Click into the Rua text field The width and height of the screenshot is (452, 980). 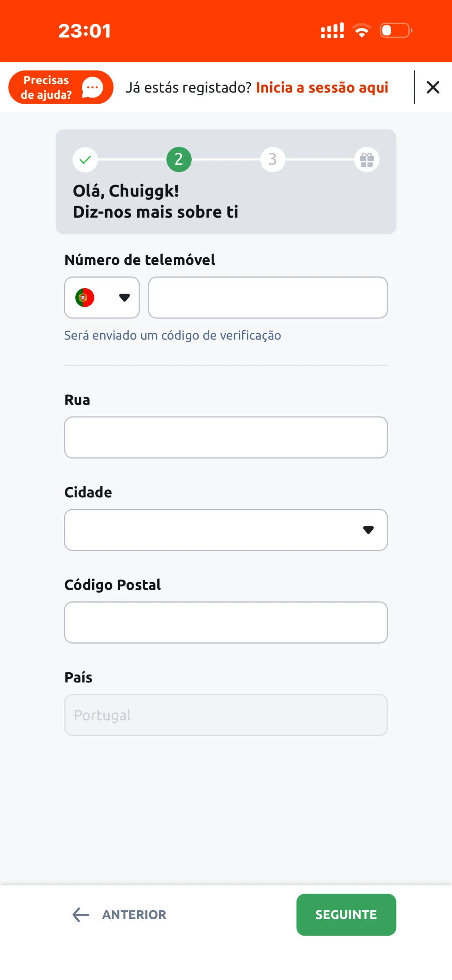click(x=226, y=437)
